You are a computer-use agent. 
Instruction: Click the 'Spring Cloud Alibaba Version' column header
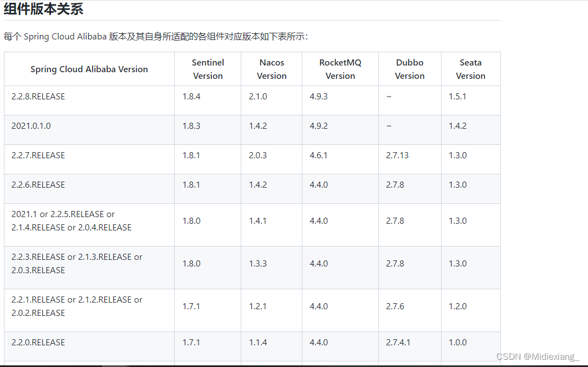pyautogui.click(x=89, y=69)
